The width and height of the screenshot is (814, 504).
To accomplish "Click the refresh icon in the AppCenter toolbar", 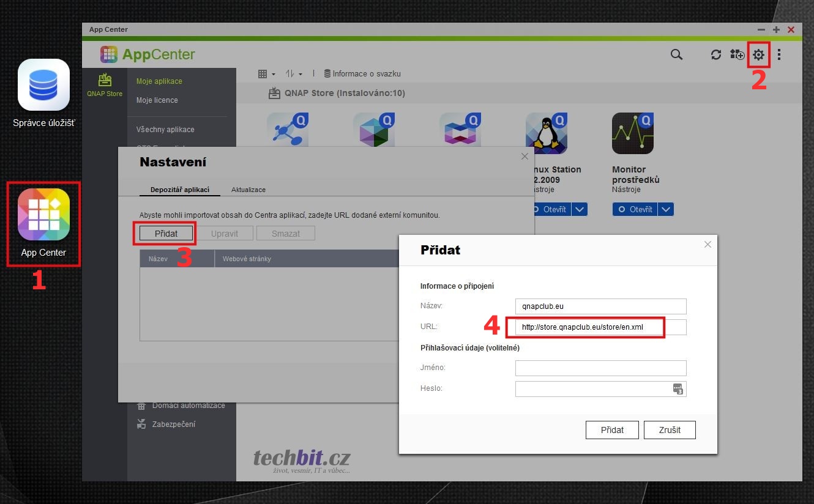I will (x=715, y=55).
